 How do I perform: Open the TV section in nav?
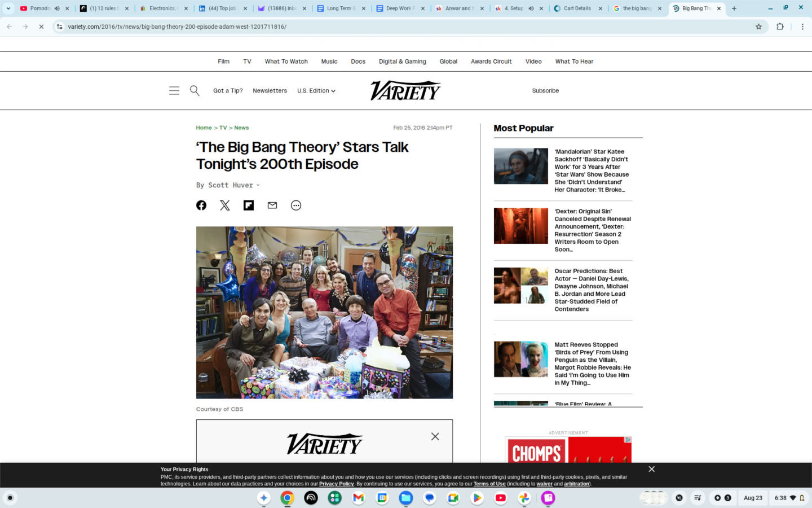247,62
